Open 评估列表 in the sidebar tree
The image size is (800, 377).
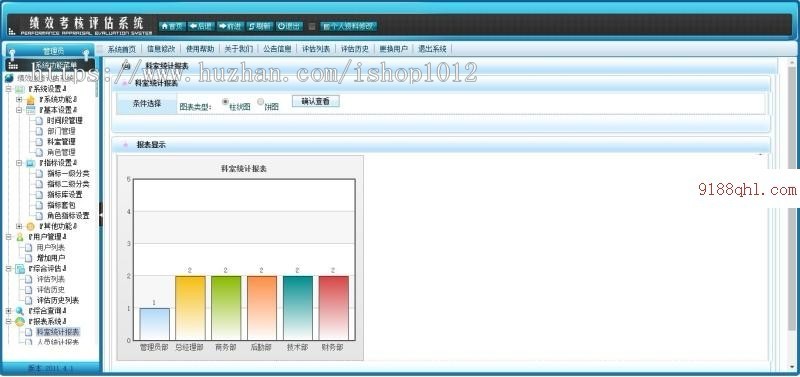tap(51, 279)
